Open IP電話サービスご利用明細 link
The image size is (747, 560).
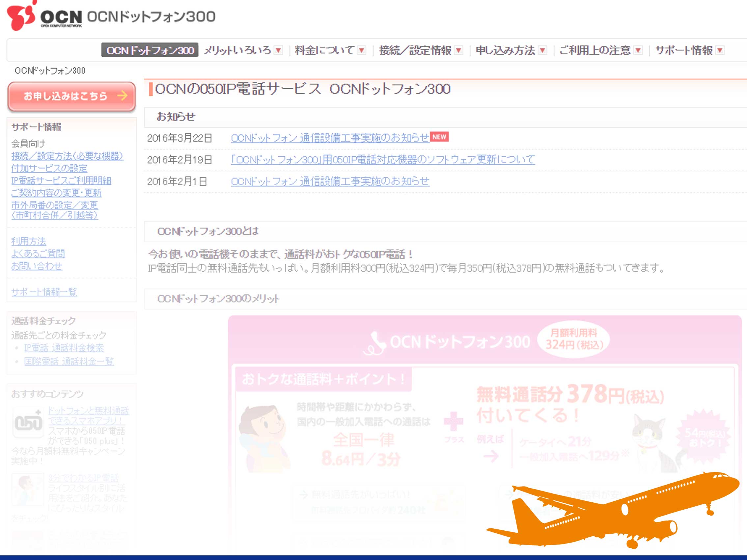click(x=61, y=181)
